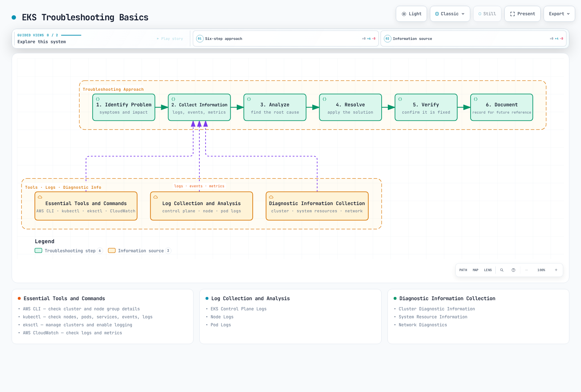The image size is (581, 392).
Task: Click the 01 badge of Six-step approach
Action: (x=200, y=38)
